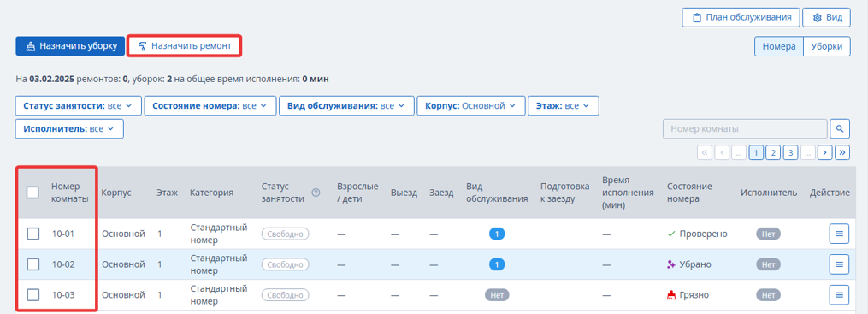Image resolution: width=868 pixels, height=314 pixels.
Task: Open action menu for room 10-01
Action: (x=839, y=234)
